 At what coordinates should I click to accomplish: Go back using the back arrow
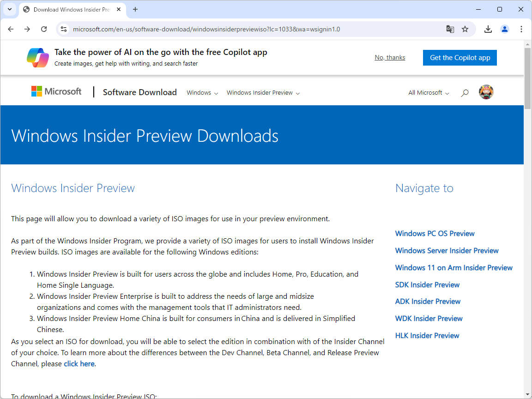click(11, 29)
